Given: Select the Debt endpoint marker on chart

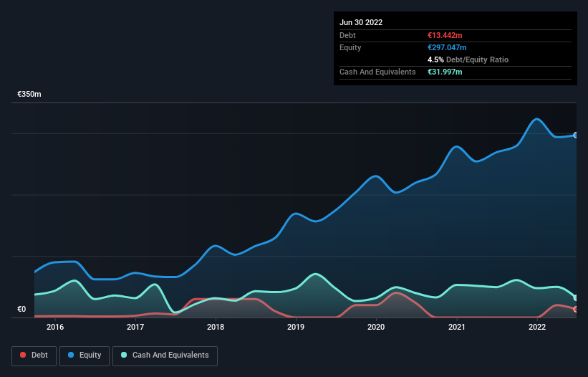Looking at the screenshot, I should 576,310.
